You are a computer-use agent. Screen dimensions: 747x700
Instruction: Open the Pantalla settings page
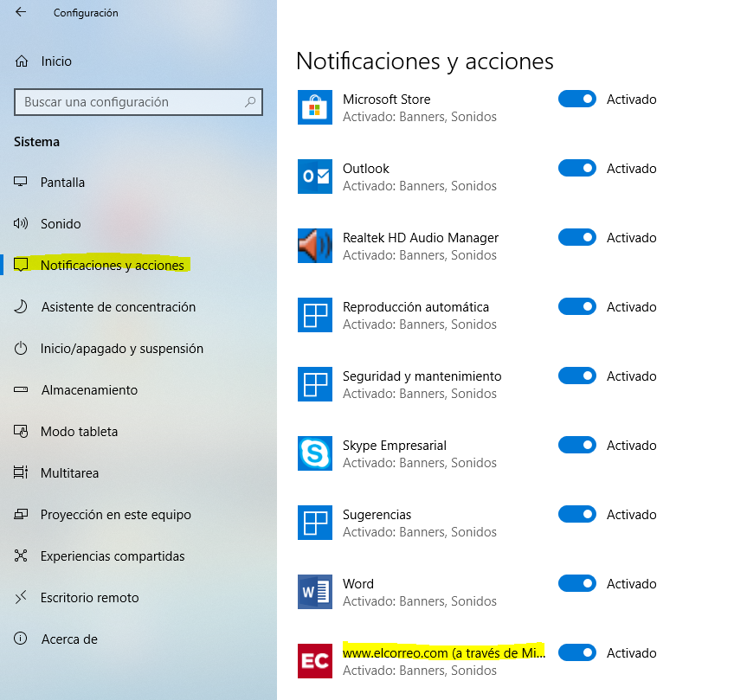tap(62, 183)
